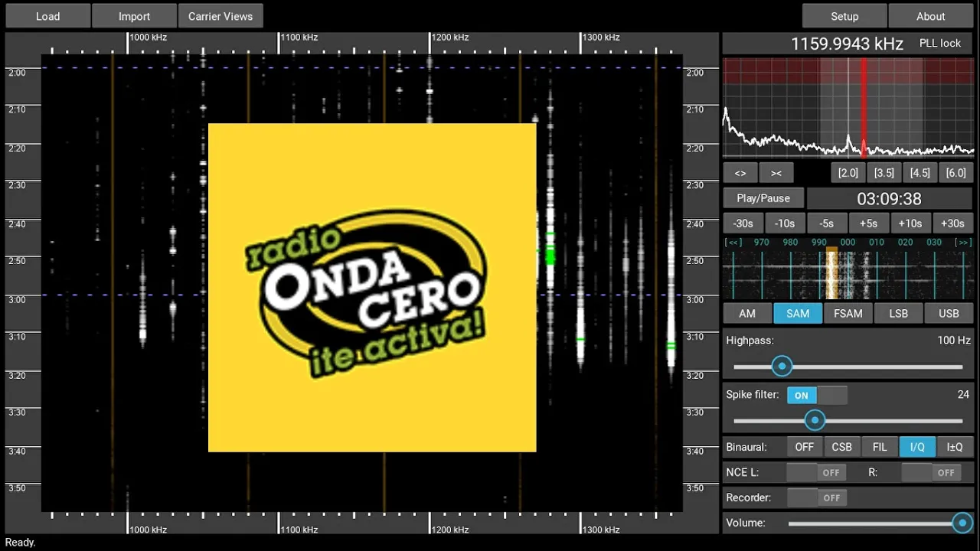
Task: Select LSB demodulation mode
Action: (x=898, y=314)
